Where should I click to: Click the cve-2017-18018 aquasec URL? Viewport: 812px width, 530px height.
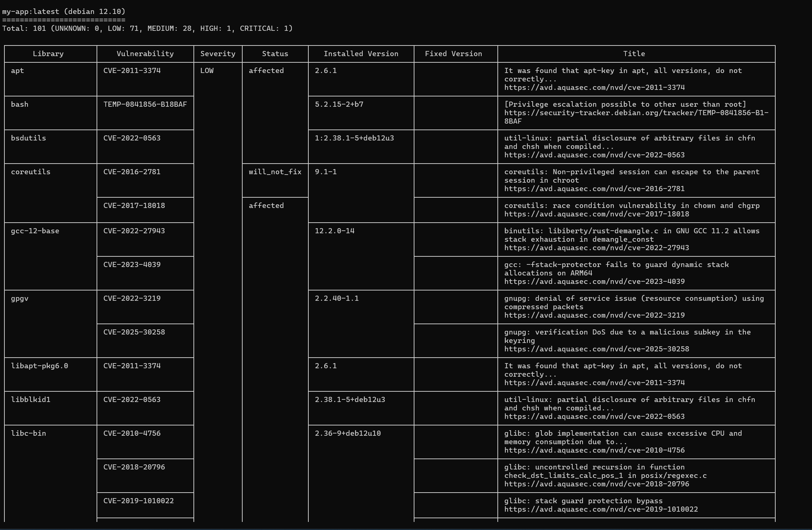click(596, 214)
